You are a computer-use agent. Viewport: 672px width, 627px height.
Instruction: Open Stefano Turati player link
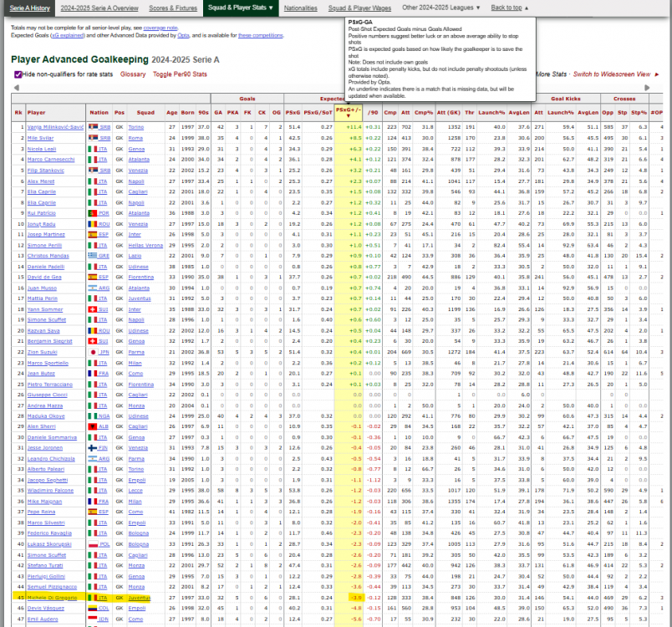click(x=45, y=566)
